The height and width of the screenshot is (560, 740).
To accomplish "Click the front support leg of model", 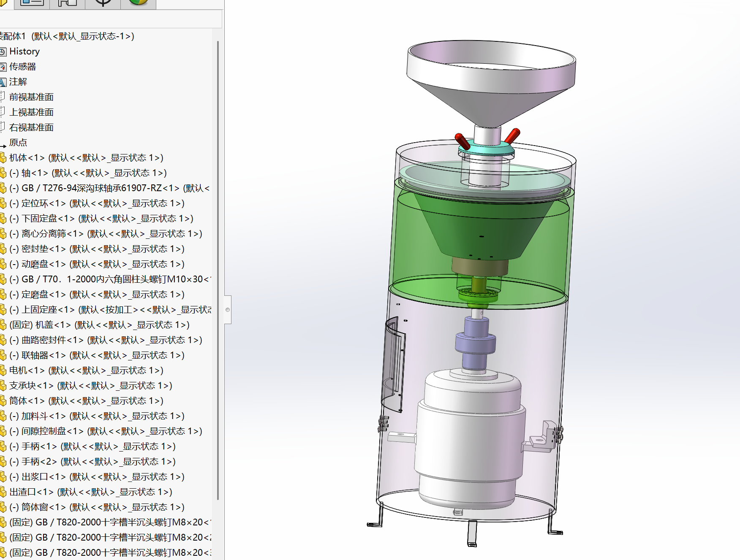I will [472, 534].
